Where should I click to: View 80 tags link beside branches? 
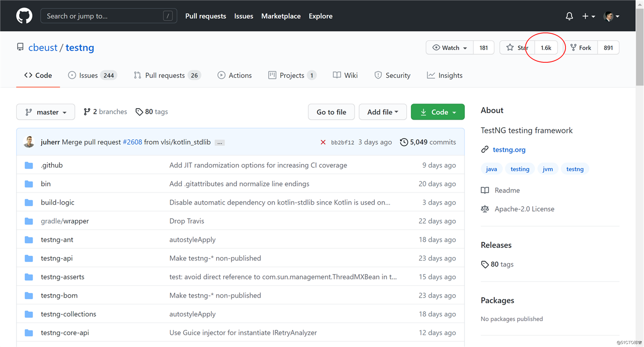coord(151,112)
